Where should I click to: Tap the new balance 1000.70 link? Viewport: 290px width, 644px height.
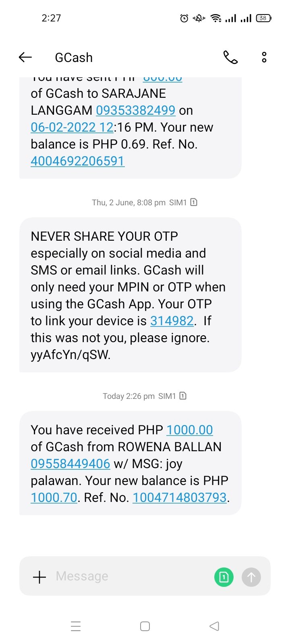(54, 497)
